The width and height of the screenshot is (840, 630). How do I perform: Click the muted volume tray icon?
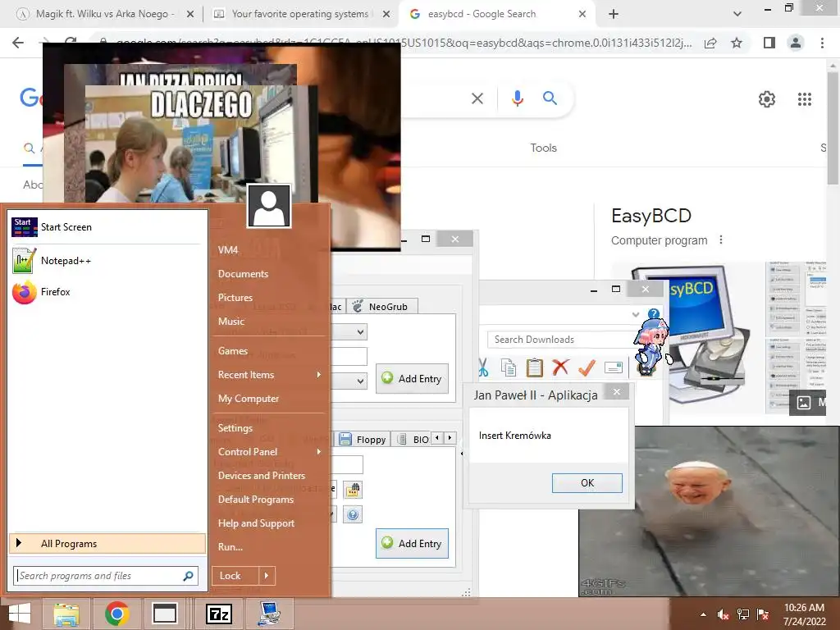[723, 614]
